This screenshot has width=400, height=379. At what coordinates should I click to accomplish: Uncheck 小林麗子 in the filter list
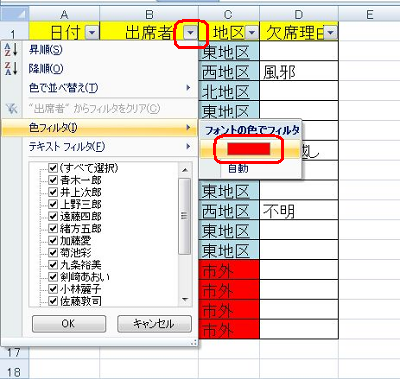coord(53,289)
